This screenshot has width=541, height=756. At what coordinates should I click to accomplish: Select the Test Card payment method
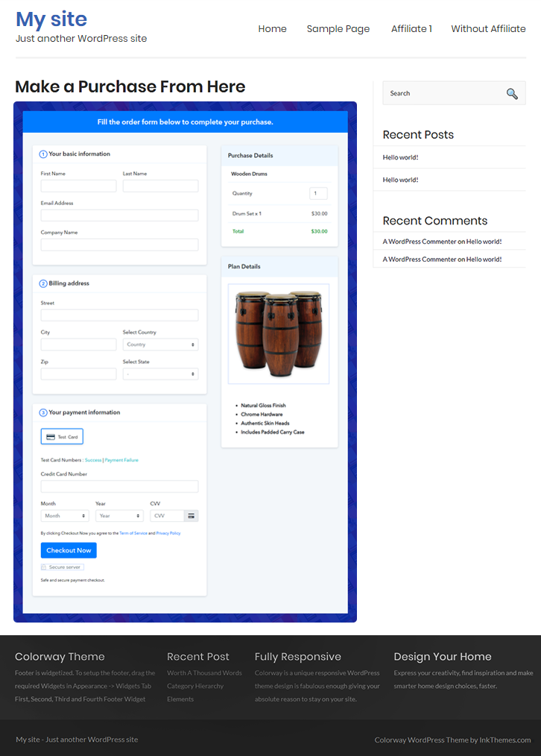pos(62,437)
